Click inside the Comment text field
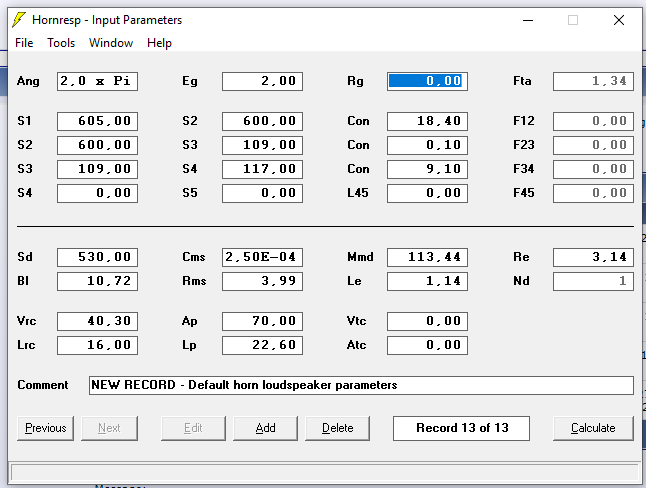The width and height of the screenshot is (646, 488). coord(361,385)
